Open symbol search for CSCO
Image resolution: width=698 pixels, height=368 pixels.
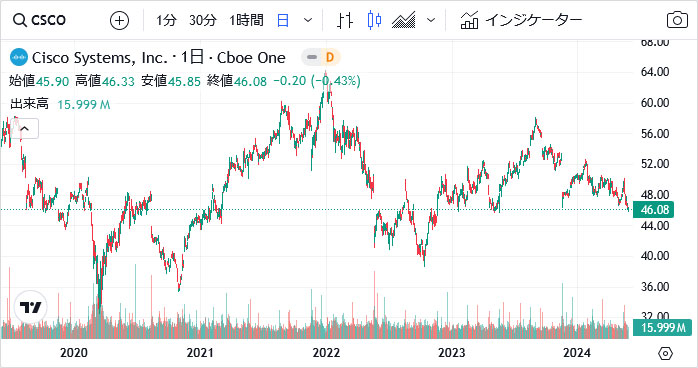point(39,20)
